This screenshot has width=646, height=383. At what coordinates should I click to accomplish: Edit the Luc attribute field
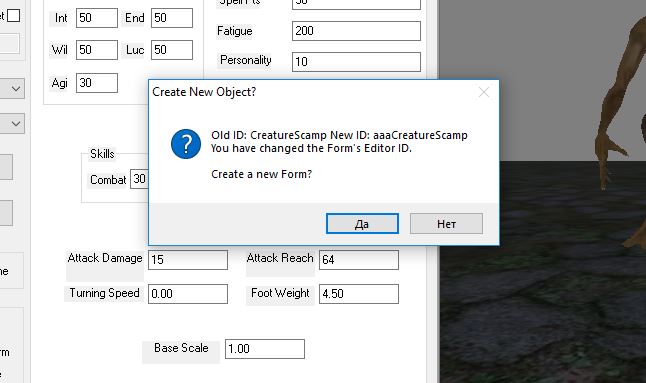[x=172, y=50]
